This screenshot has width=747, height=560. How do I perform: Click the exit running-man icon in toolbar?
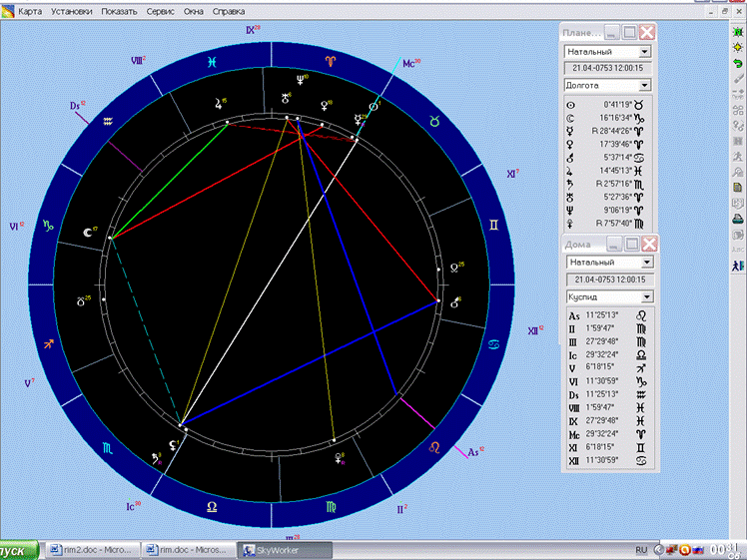(736, 266)
